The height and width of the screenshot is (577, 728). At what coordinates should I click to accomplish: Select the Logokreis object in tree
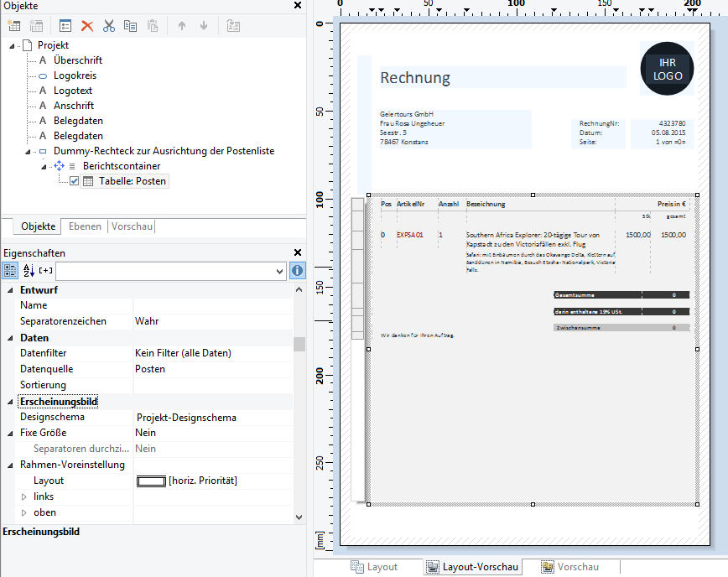click(75, 75)
